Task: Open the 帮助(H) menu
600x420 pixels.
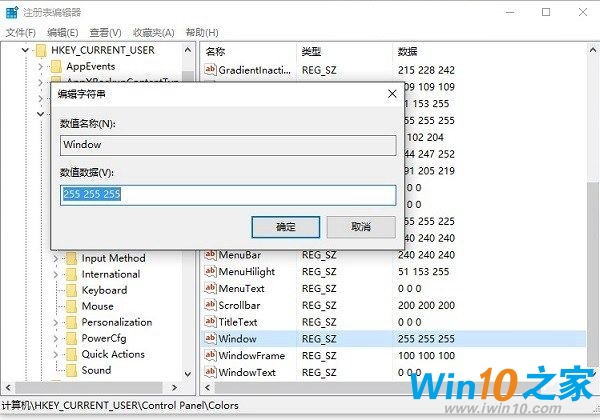Action: (x=202, y=33)
